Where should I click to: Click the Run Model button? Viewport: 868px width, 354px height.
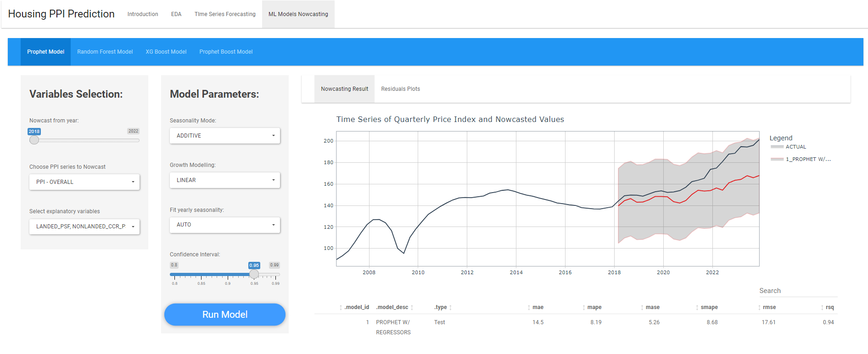[225, 315]
